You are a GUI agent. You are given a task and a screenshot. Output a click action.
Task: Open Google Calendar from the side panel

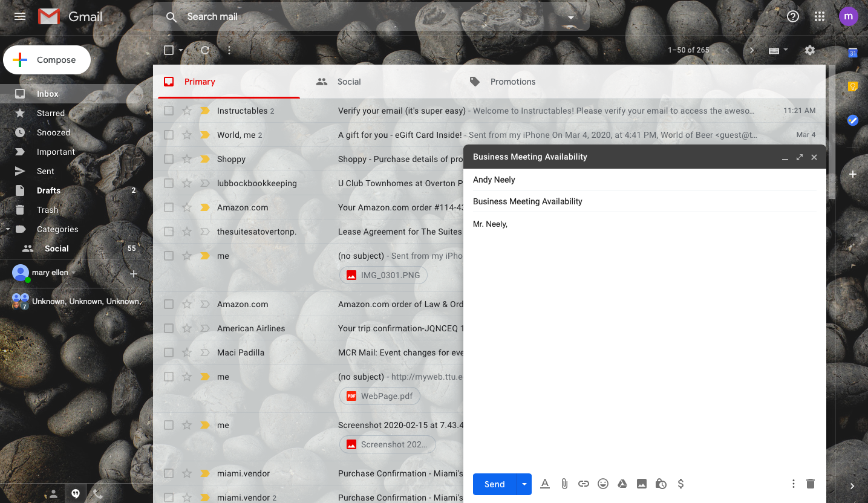click(852, 53)
